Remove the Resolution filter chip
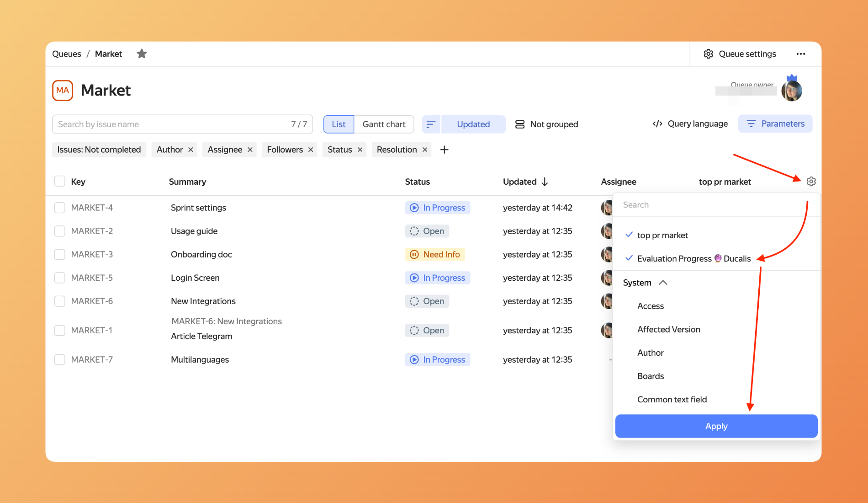Viewport: 868px width, 503px height. 424,150
